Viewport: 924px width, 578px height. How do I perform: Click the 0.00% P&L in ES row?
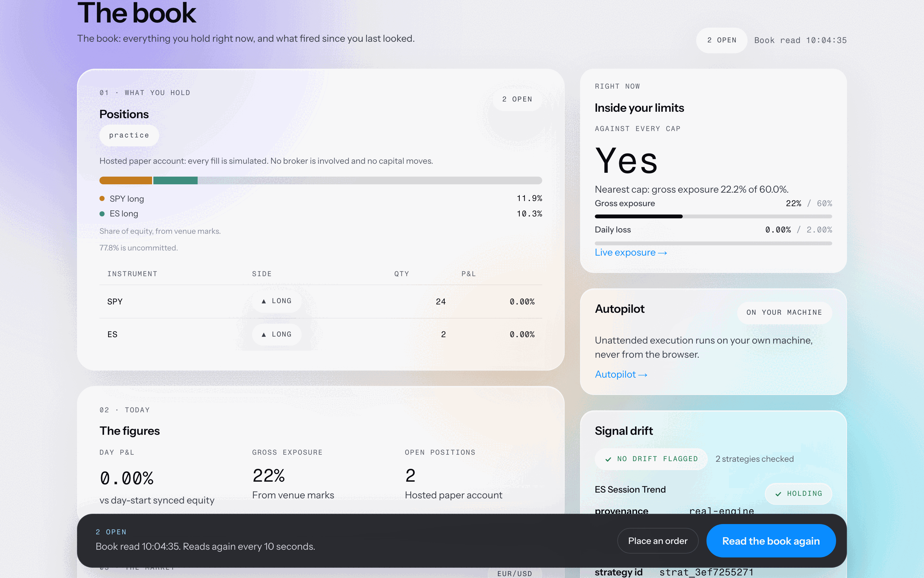(522, 335)
